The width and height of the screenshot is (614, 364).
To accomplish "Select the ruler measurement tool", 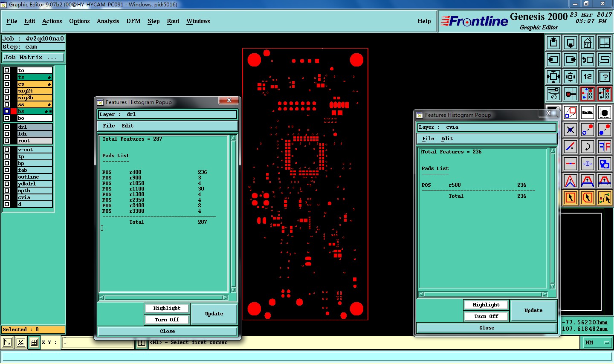I will click(588, 113).
